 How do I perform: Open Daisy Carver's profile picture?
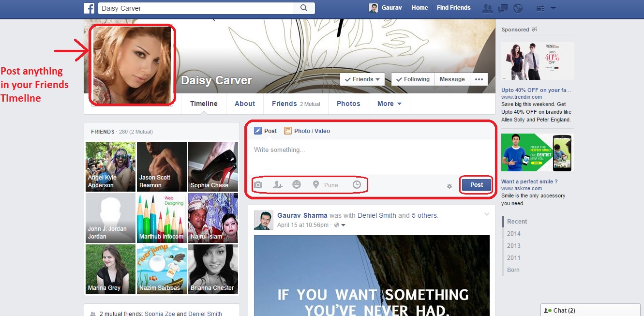pyautogui.click(x=132, y=65)
